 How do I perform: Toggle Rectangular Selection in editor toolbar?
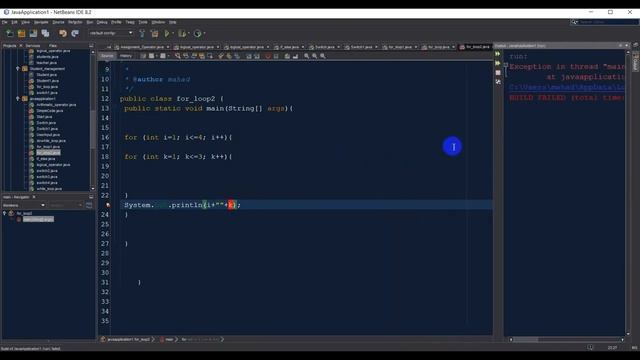click(x=210, y=56)
